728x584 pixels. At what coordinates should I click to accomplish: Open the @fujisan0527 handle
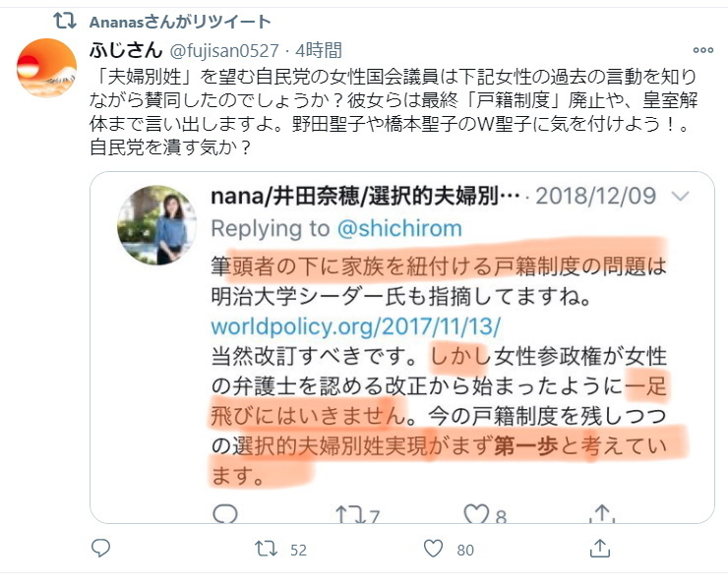[224, 50]
